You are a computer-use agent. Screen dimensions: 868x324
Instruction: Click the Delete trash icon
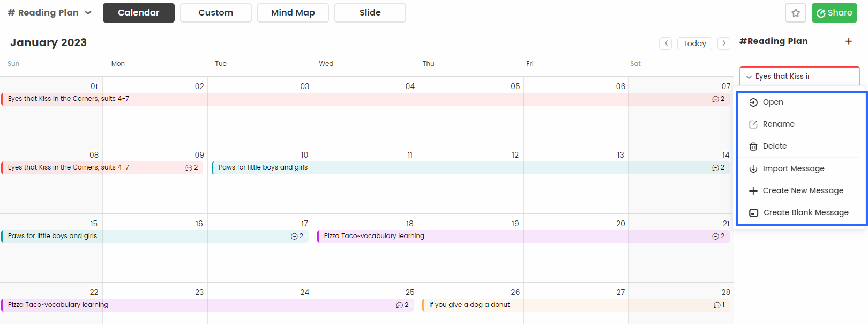coord(753,146)
